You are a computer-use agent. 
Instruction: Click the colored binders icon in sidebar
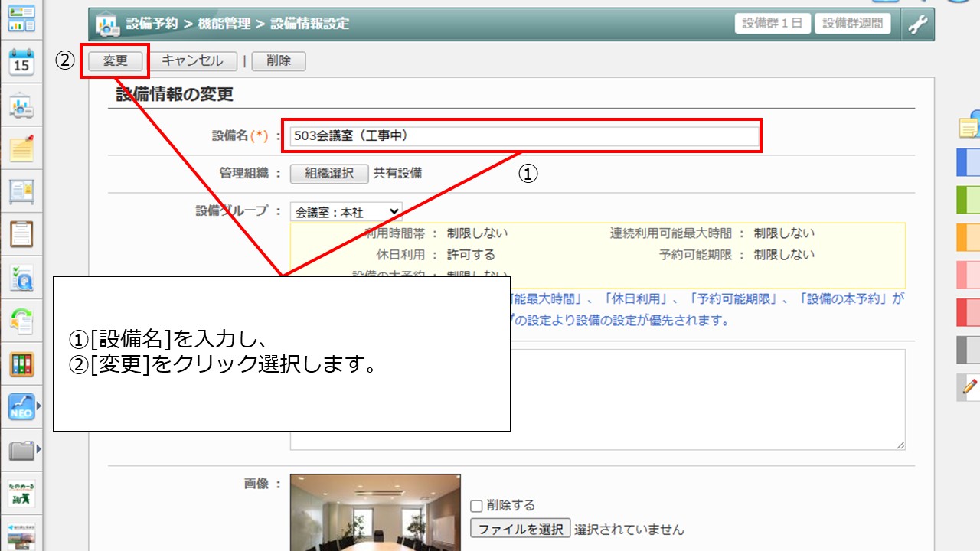[x=21, y=364]
